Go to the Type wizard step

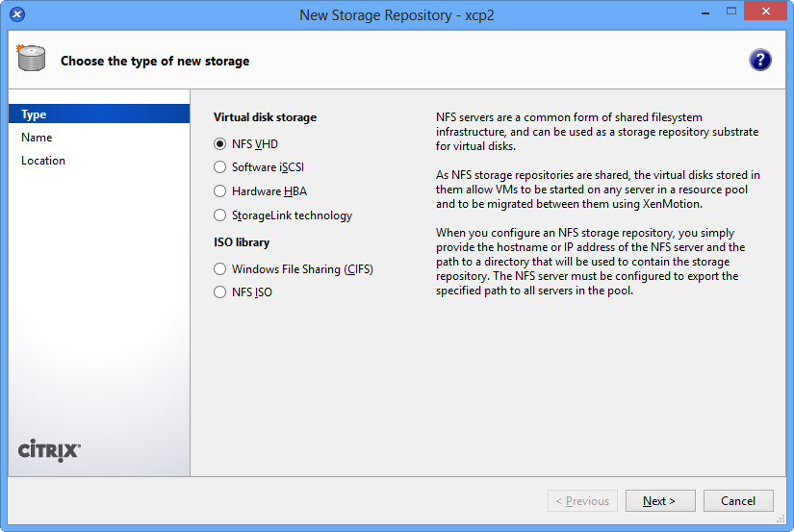tap(35, 114)
